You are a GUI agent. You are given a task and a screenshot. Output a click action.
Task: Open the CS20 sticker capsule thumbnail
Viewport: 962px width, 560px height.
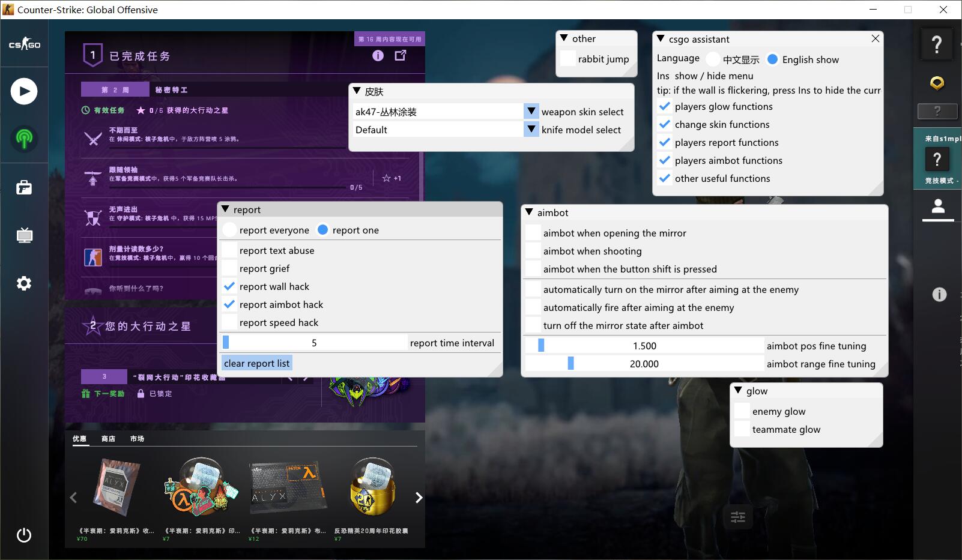372,487
